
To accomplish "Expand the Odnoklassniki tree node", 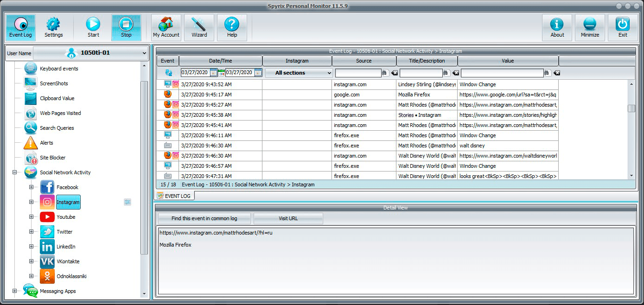I will (32, 276).
